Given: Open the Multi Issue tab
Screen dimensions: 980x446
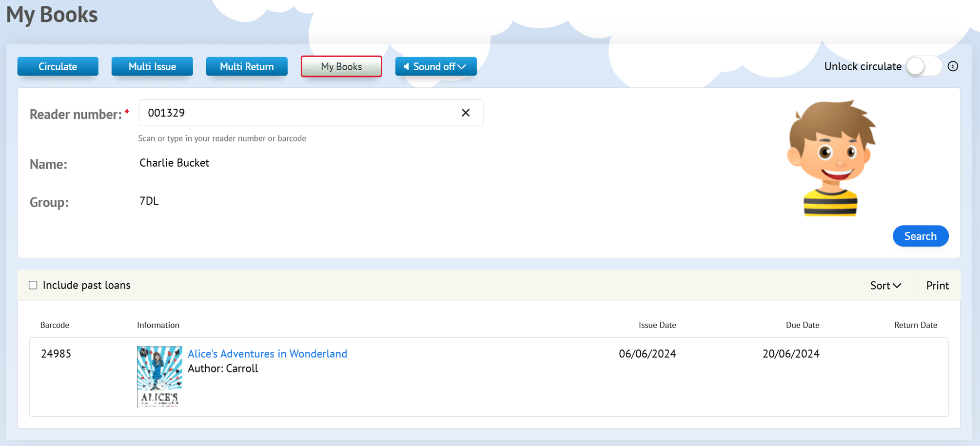Looking at the screenshot, I should tap(152, 66).
